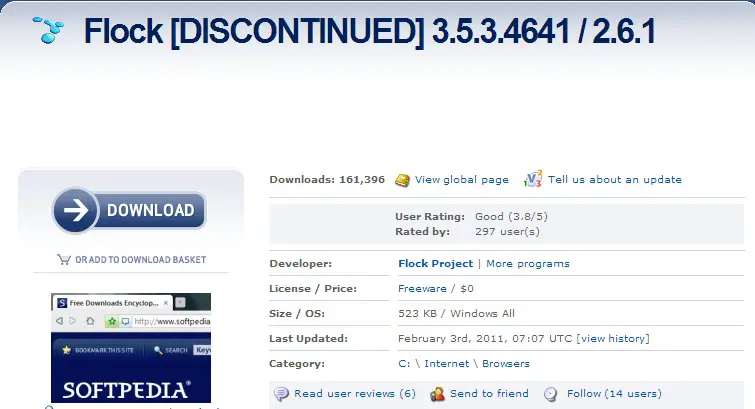Click the User Rating: label
The width and height of the screenshot is (755, 409).
[x=430, y=217]
